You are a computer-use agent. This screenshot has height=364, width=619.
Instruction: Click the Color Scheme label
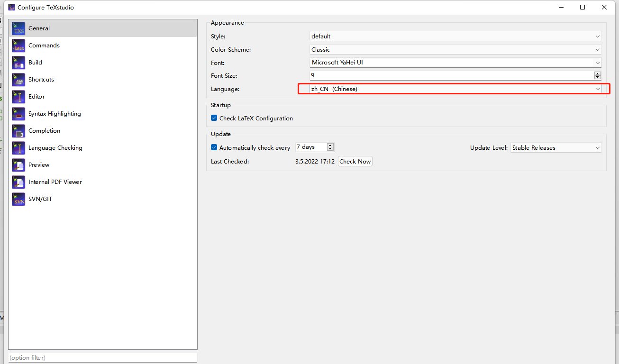tap(231, 50)
